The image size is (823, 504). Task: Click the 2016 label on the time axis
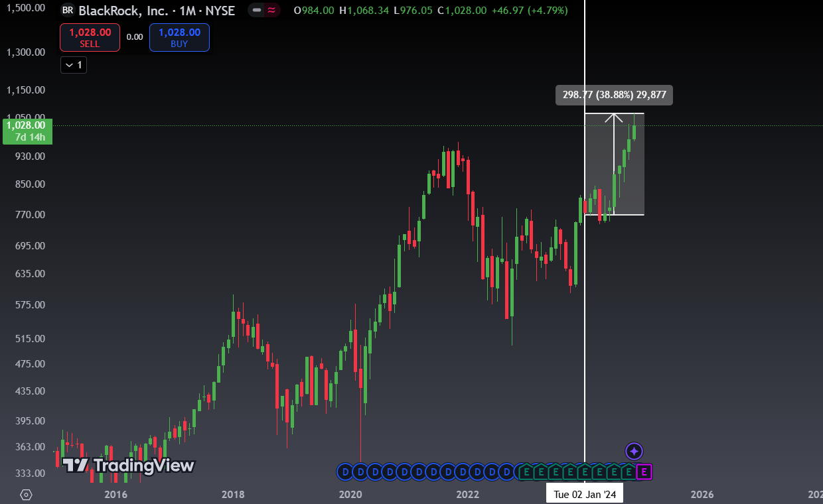115,495
